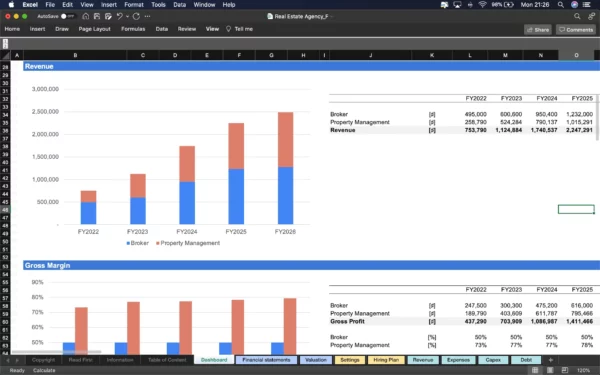Viewport: 600px width, 375px height.
Task: Click outline level 1 grouping button
Action: [5, 41]
